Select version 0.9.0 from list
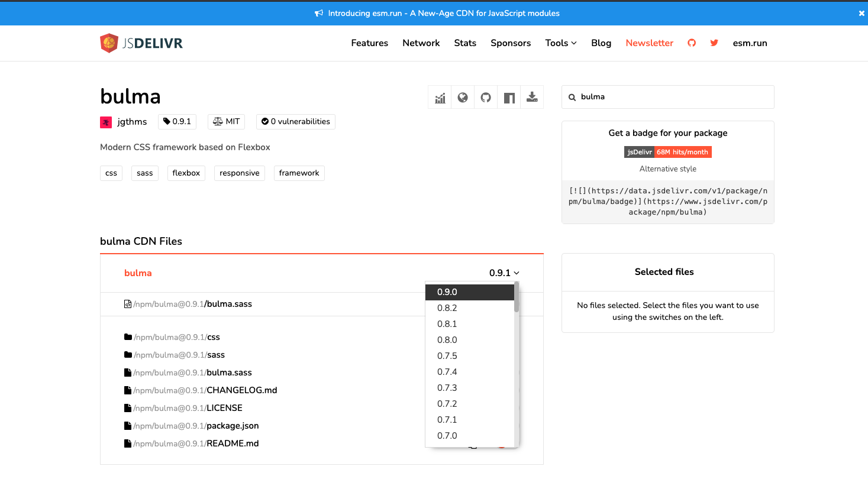This screenshot has height=489, width=868. pos(470,292)
